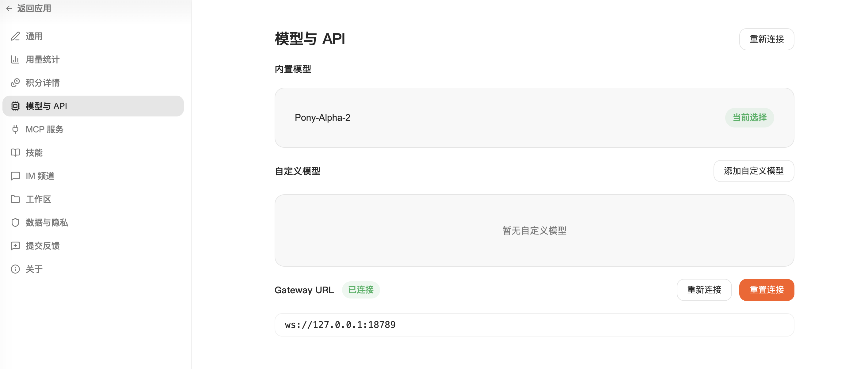Click the shield icon for 数据与隐私
Viewport: 868px width, 369px height.
pos(15,223)
